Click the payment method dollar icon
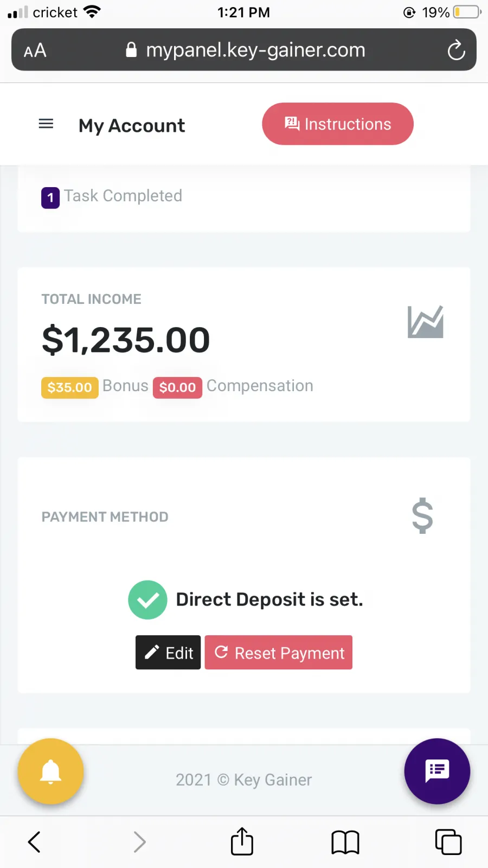The height and width of the screenshot is (868, 488). coord(422,516)
